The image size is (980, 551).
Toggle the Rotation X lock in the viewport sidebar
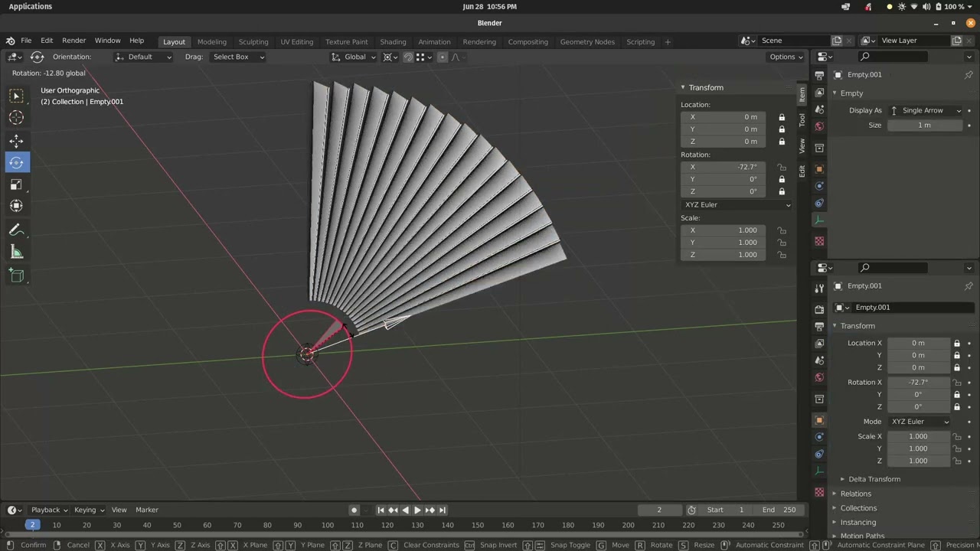(x=782, y=167)
